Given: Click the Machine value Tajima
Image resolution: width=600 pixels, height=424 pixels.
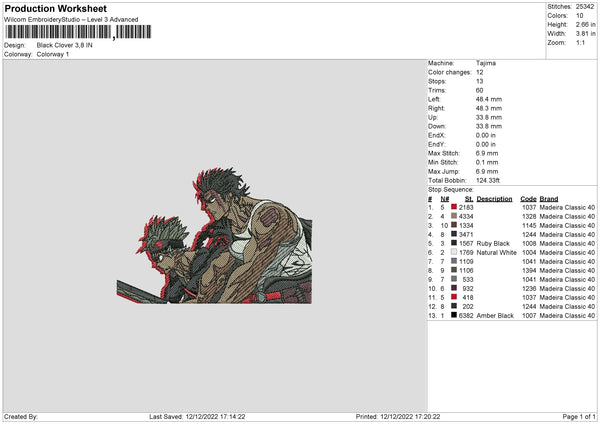Looking at the screenshot, I should point(486,63).
